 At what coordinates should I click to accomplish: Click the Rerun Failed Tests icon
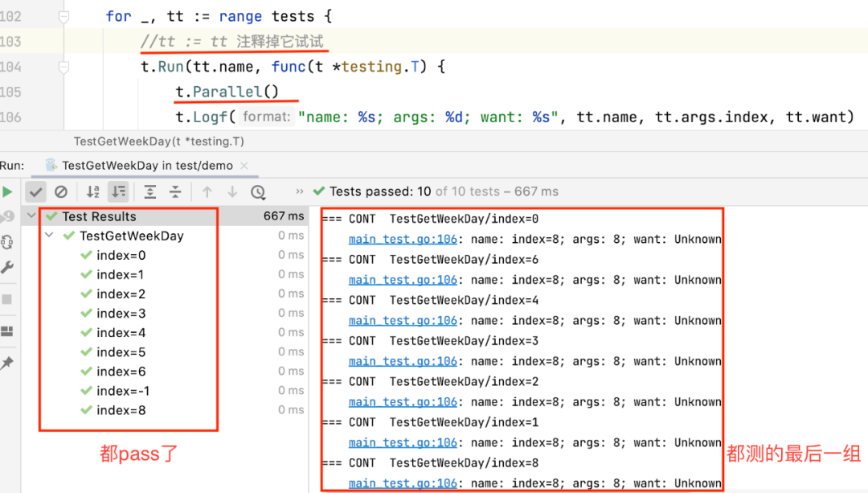tap(7, 216)
